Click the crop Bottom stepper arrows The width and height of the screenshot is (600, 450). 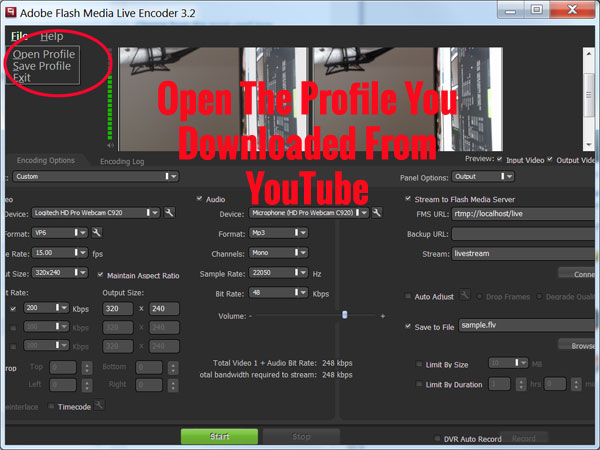(x=173, y=368)
